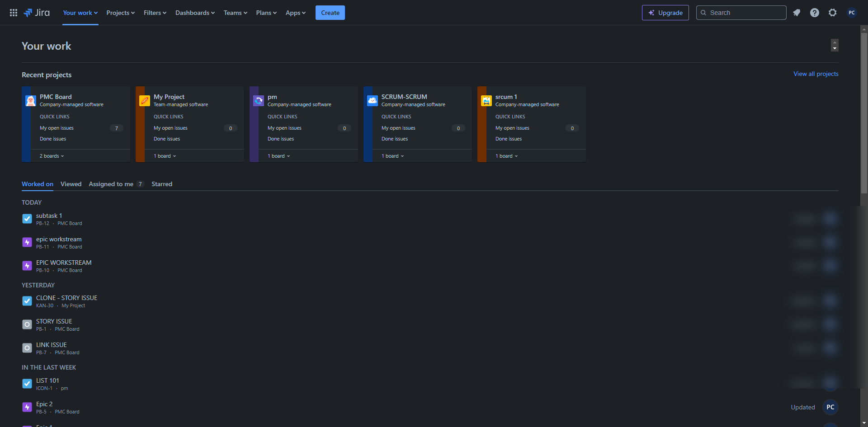Open the app switcher grid icon
Image resolution: width=868 pixels, height=427 pixels.
pos(14,13)
